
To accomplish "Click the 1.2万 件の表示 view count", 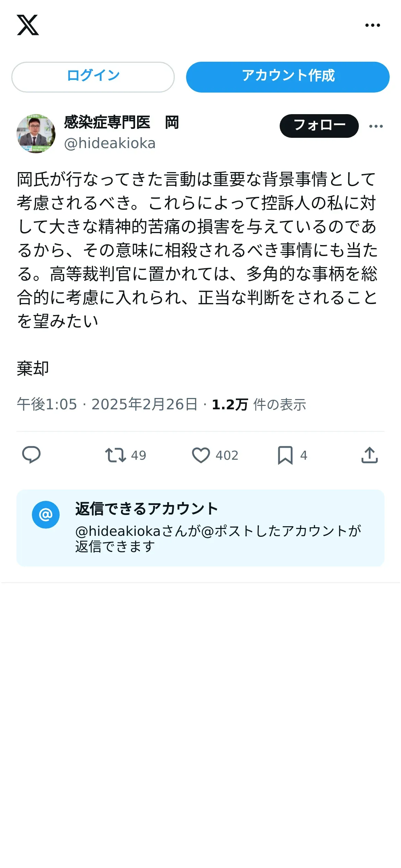I will coord(259,405).
